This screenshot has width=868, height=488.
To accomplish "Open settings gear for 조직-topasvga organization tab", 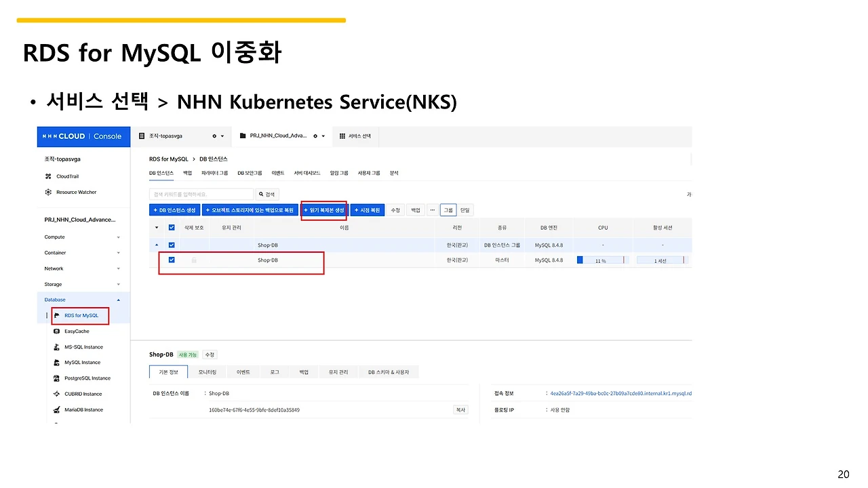I will coord(214,136).
